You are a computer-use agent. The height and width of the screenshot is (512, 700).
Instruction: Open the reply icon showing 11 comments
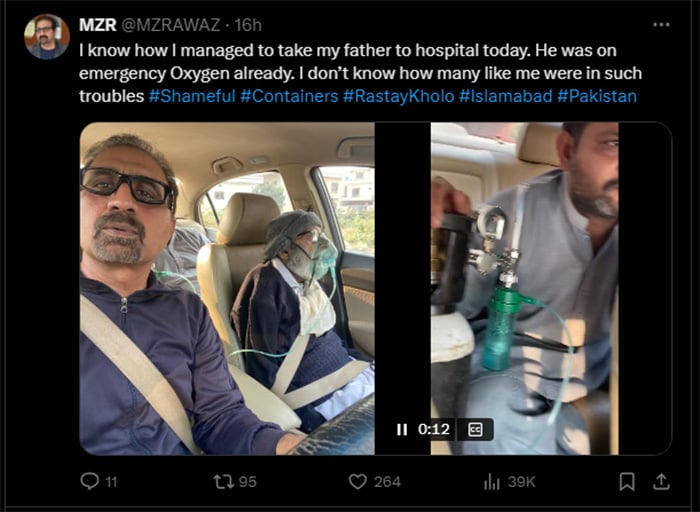91,482
